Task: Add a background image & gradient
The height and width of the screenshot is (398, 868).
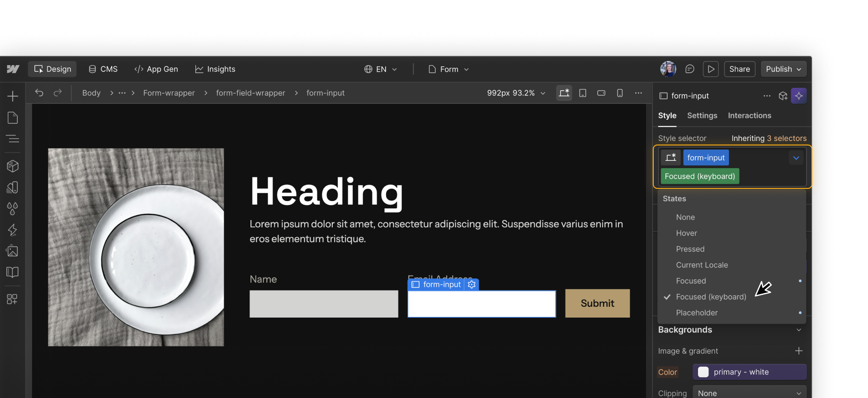Action: [799, 351]
